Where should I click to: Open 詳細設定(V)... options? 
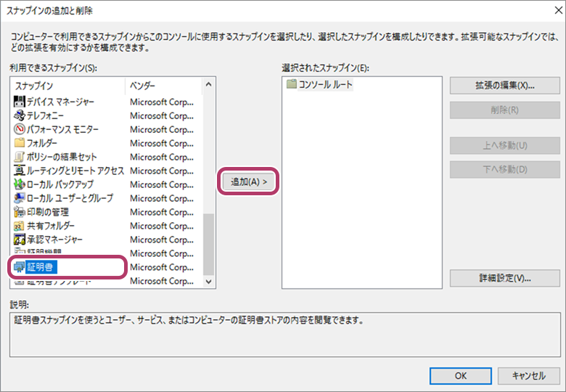click(x=504, y=278)
